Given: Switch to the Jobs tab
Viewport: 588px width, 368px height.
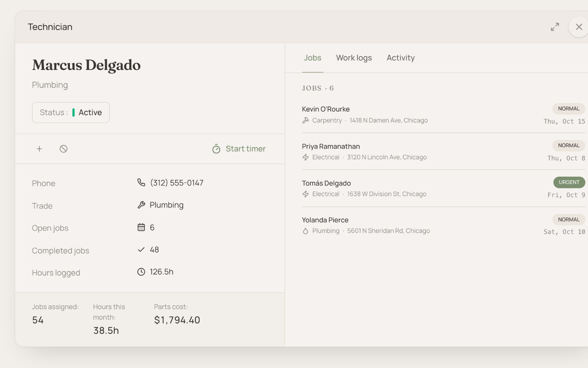Looking at the screenshot, I should pos(312,58).
